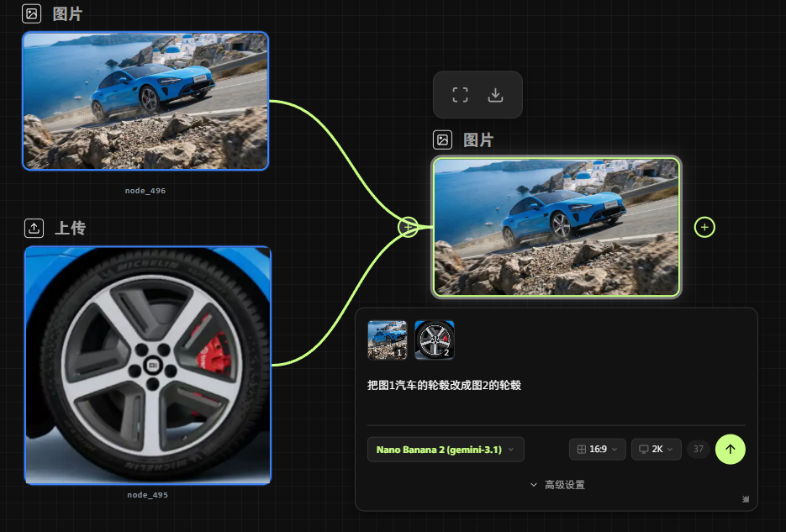Viewport: 786px width, 532px height.
Task: Select reference thumbnail 2 of wheel
Action: coord(435,340)
